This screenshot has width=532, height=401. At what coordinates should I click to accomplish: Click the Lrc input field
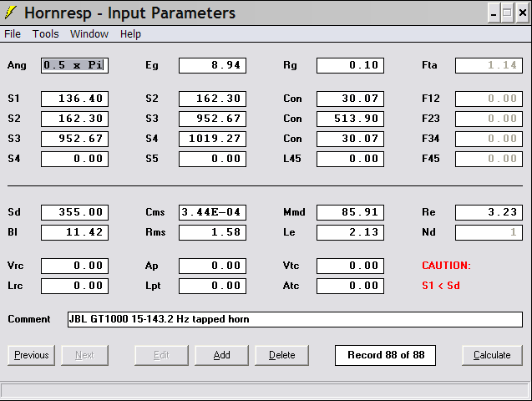coord(74,286)
